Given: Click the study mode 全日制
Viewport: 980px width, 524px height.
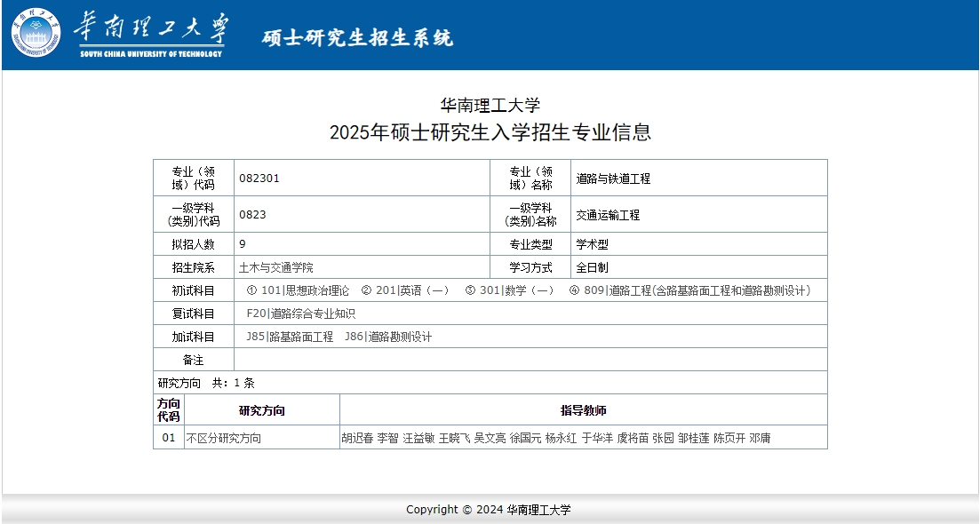Looking at the screenshot, I should point(592,267).
